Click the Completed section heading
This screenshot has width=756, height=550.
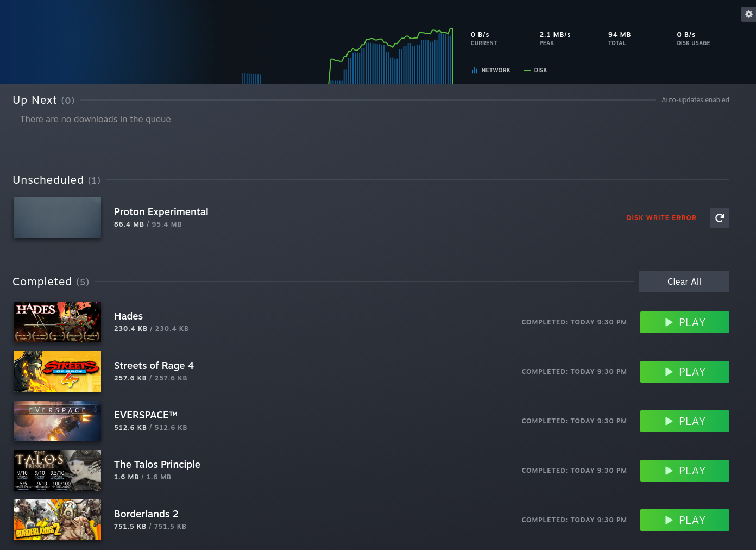pyautogui.click(x=51, y=282)
